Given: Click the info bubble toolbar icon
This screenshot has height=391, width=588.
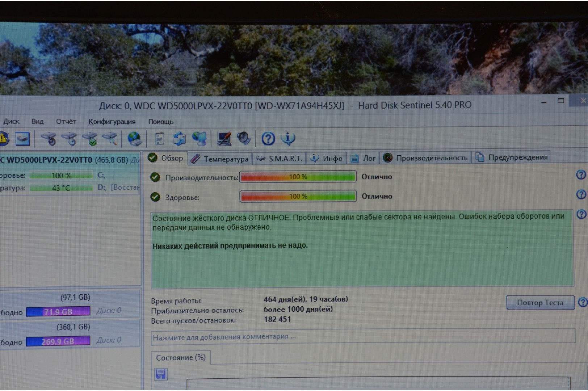Looking at the screenshot, I should 288,138.
